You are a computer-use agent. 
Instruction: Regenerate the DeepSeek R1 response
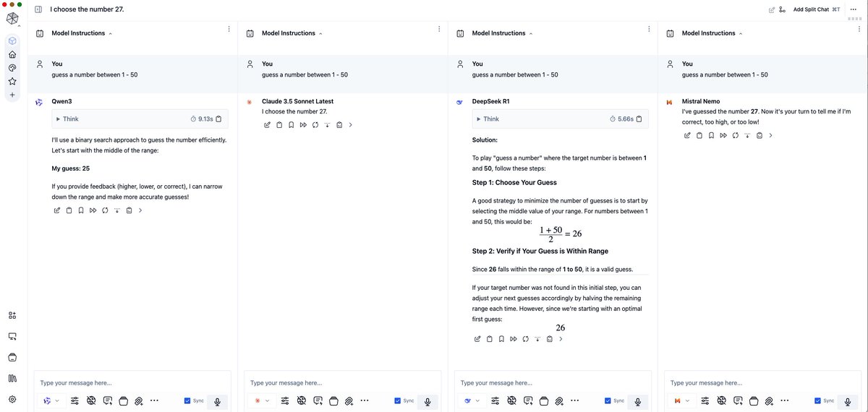point(525,338)
